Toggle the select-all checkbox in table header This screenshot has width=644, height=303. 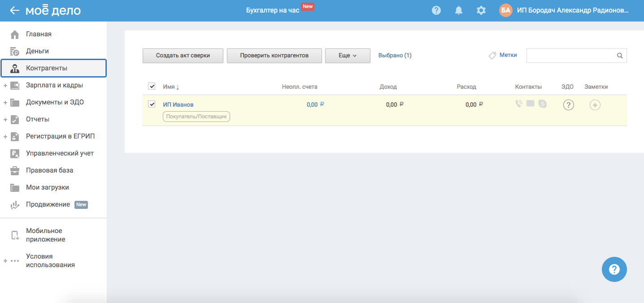tap(152, 86)
